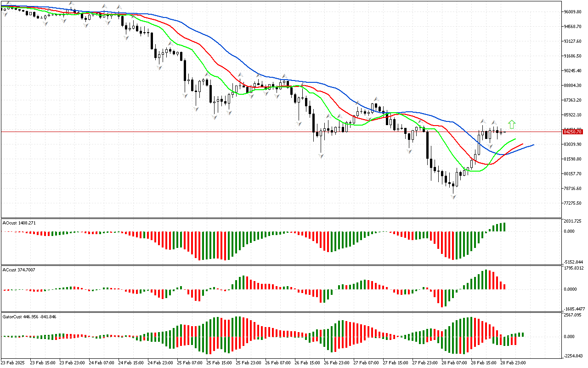Select the AOcust 1408.271 indicator label
Image resolution: width=588 pixels, height=368 pixels.
tap(19, 223)
